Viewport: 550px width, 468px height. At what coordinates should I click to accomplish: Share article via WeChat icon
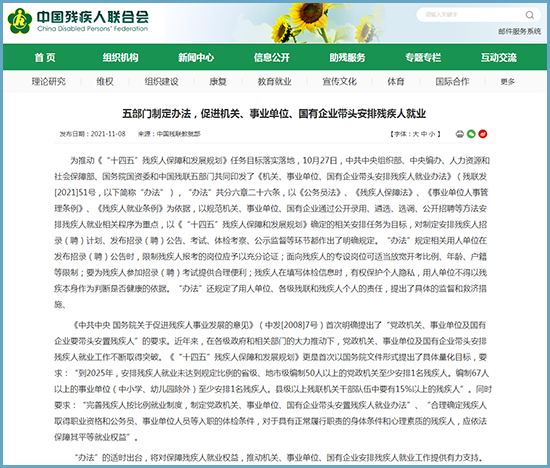coord(471,134)
